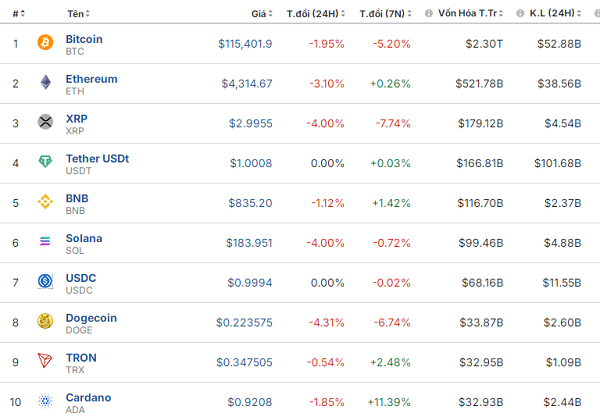This screenshot has height=417, width=600.
Task: Click the XRP logo icon
Action: coord(45,122)
